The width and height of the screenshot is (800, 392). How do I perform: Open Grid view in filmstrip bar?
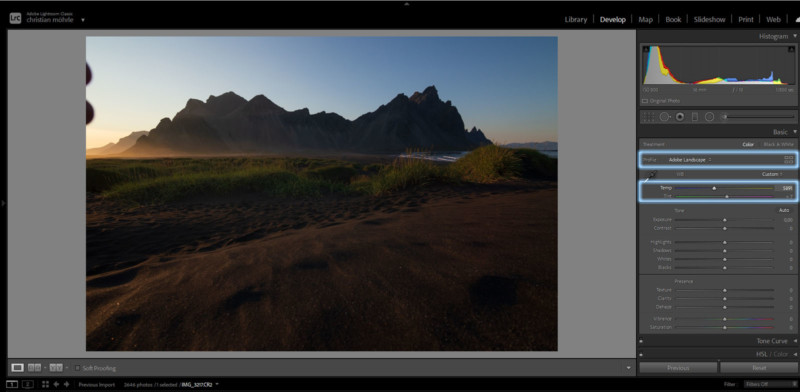point(45,384)
